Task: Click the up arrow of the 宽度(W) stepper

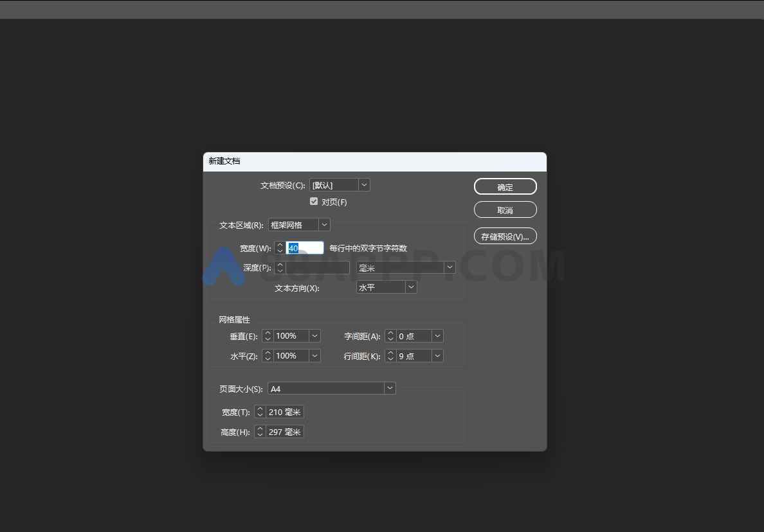Action: pyautogui.click(x=280, y=244)
